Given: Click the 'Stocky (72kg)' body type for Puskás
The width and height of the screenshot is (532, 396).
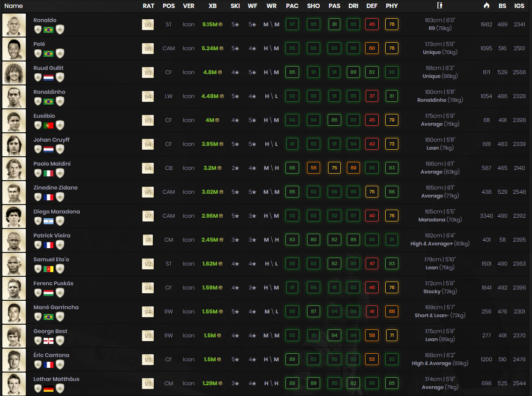Looking at the screenshot, I should [x=440, y=292].
